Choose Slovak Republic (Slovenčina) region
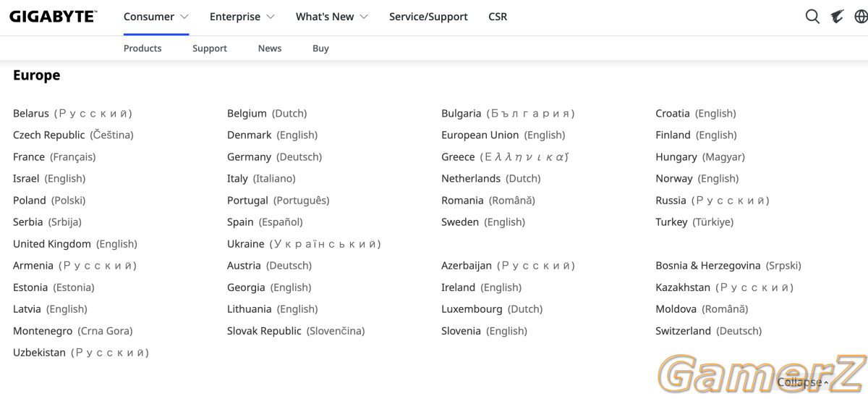 (296, 331)
